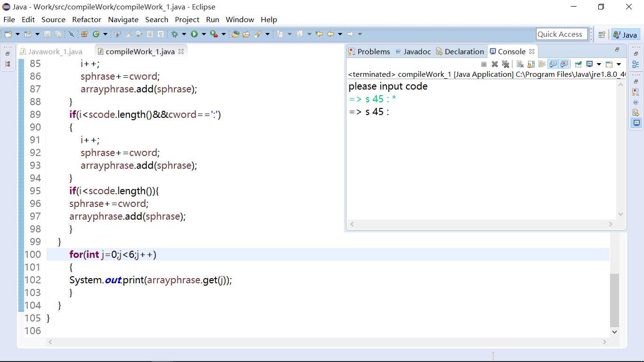Screen dimensions: 644x362
Task: Toggle Mark Occurrences toolbar button
Action: (x=128, y=34)
